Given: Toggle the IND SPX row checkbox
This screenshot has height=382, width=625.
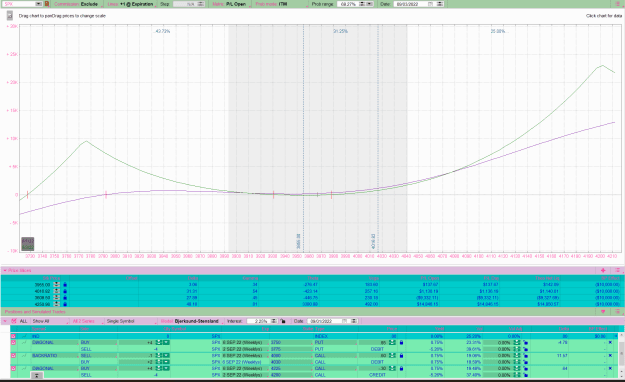Looking at the screenshot, I should coord(13,336).
